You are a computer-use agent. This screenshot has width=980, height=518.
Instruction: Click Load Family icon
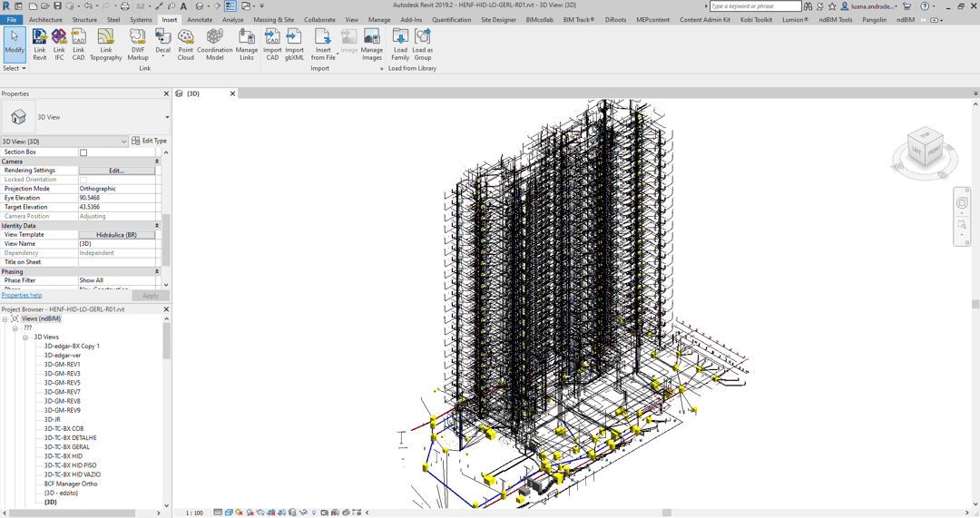coord(400,44)
